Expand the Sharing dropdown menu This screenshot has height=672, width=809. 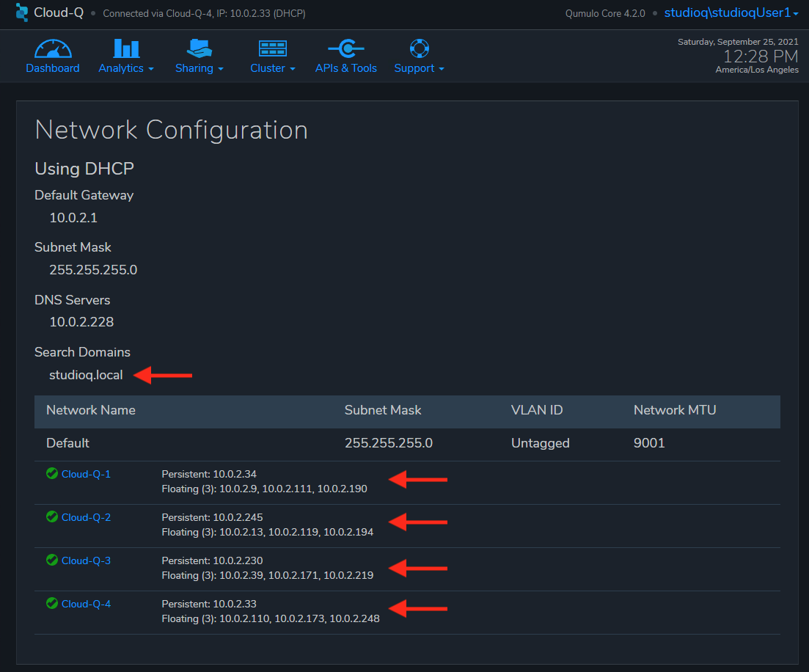pos(199,68)
